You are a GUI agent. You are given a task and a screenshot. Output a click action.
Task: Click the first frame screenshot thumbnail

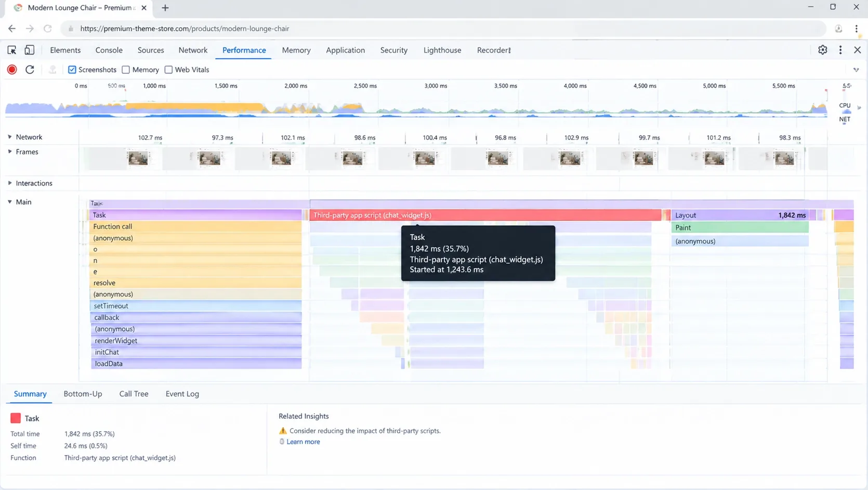click(x=138, y=158)
